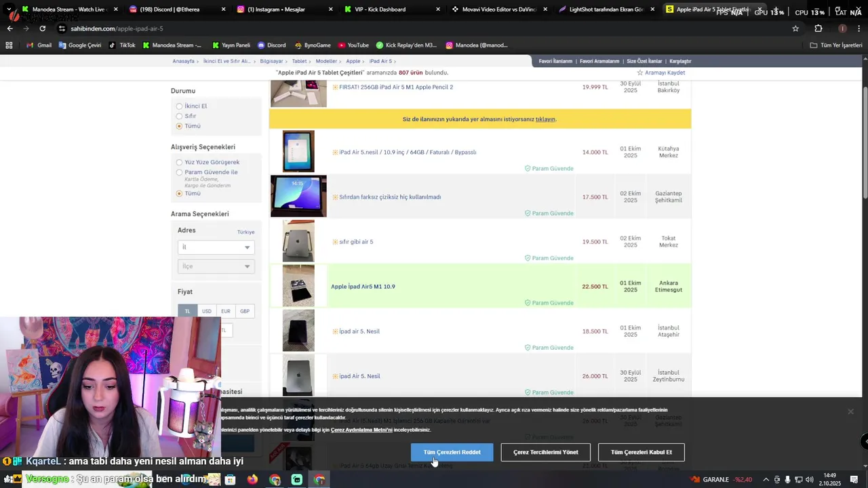
Task: Open Tüm Yer İşaretleri folder
Action: point(836,45)
